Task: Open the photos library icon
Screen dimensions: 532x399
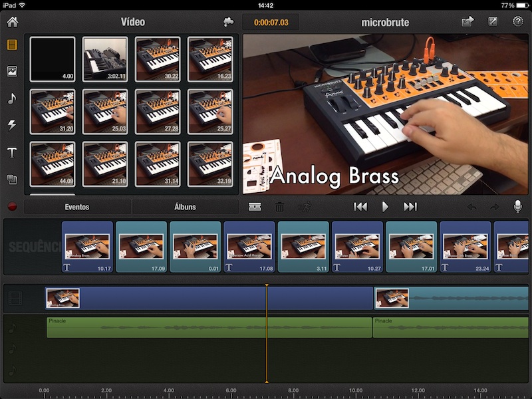Action: 12,71
